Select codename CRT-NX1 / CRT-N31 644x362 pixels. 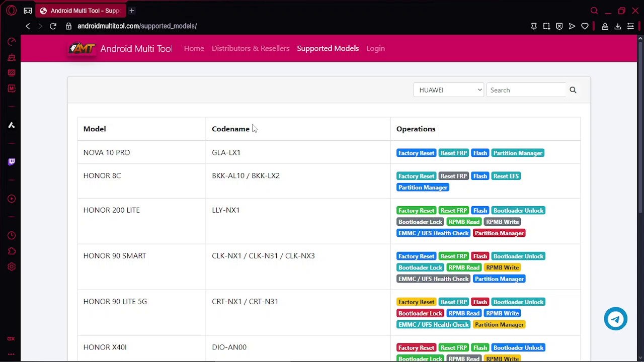pos(245,301)
